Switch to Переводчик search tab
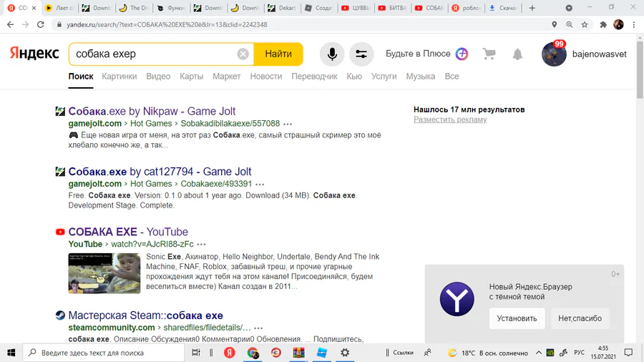The height and width of the screenshot is (362, 644). [x=314, y=77]
